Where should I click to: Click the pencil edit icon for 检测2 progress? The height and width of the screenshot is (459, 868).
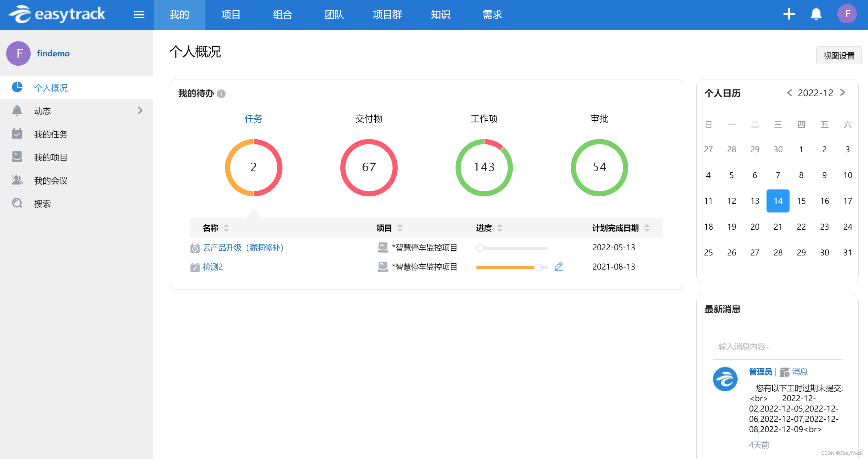(559, 266)
